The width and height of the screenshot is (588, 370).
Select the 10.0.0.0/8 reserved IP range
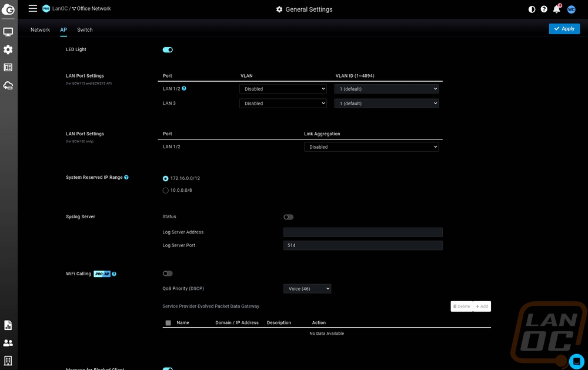166,190
